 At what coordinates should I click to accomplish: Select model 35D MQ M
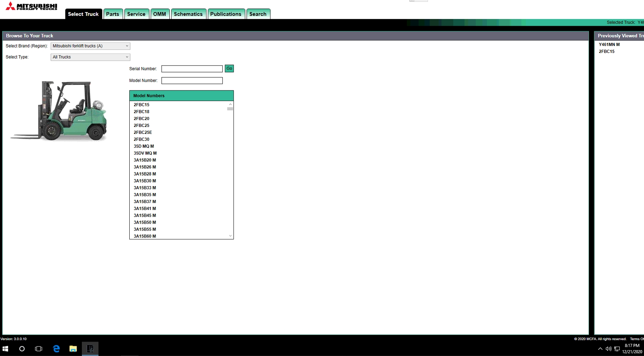click(144, 146)
